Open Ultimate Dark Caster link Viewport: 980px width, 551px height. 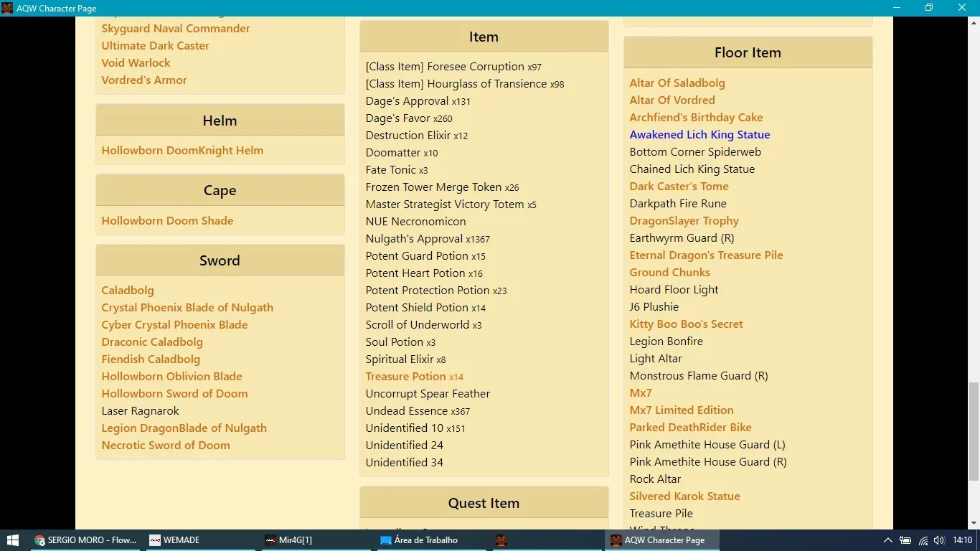tap(155, 46)
